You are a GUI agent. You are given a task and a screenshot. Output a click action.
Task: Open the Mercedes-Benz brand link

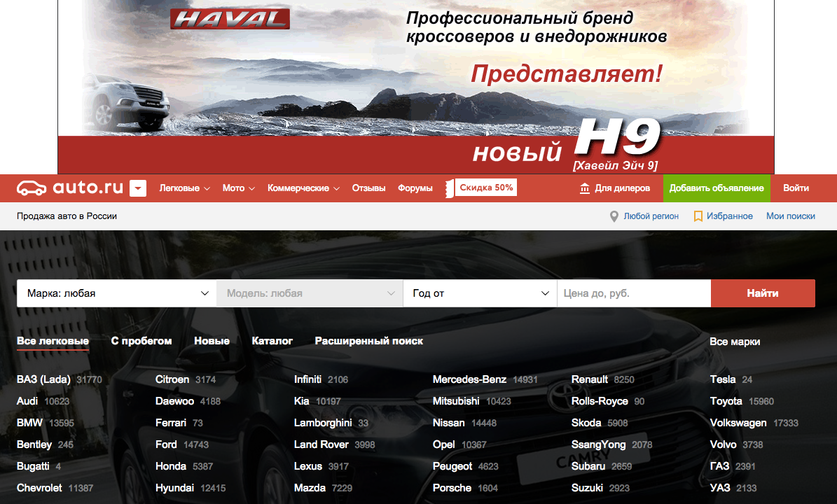(x=469, y=379)
